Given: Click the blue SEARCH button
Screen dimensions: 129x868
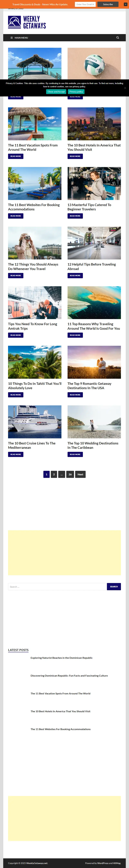Looking at the screenshot, I should (114, 587).
